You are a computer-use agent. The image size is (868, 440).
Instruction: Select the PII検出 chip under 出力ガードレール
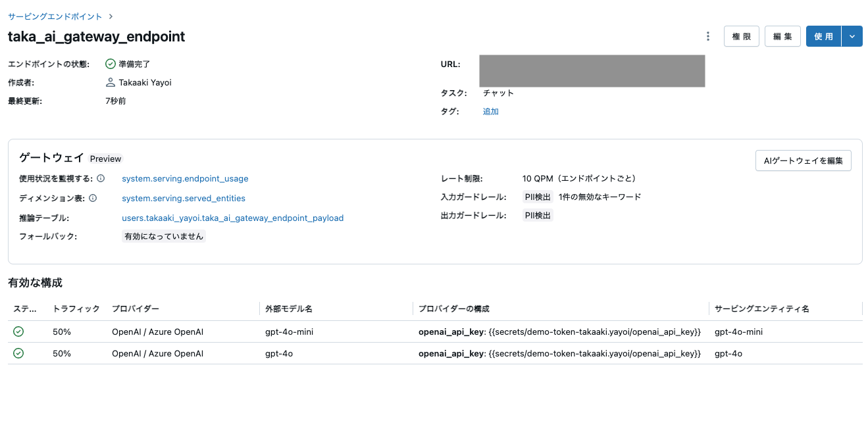click(538, 214)
